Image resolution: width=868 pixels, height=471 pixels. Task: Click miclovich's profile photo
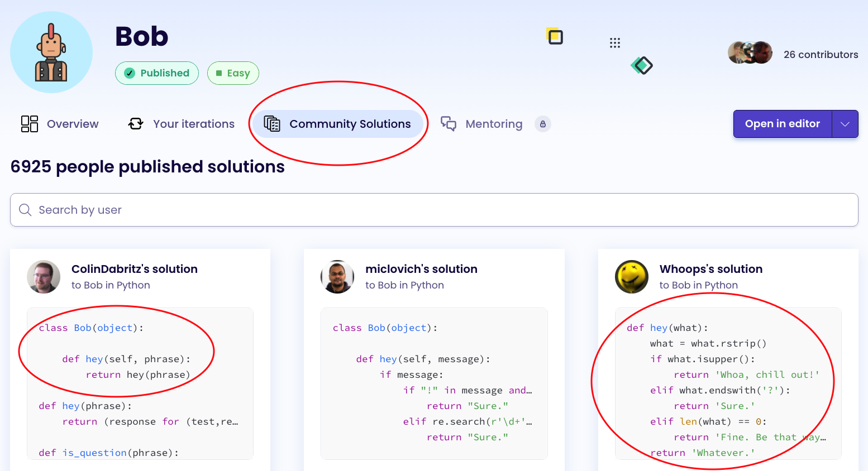click(337, 277)
